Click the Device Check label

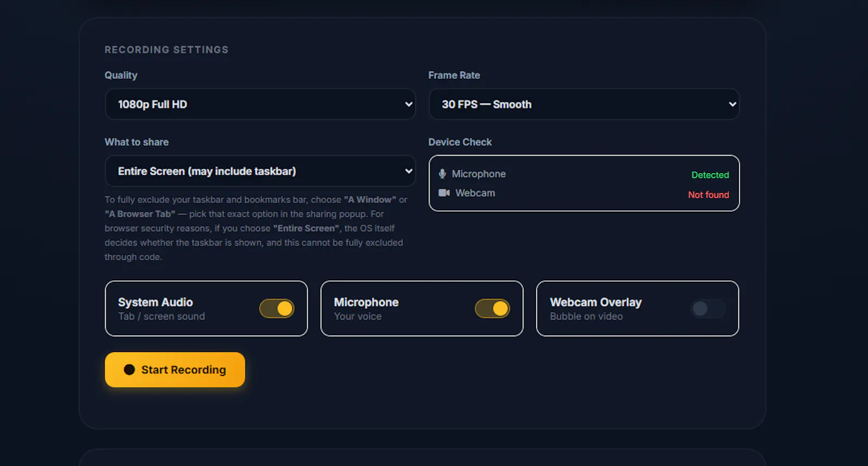460,142
